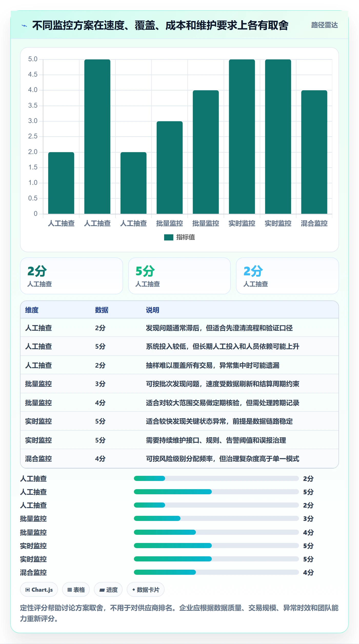Select the 表格 chip
This screenshot has height=644, width=359.
tap(76, 590)
